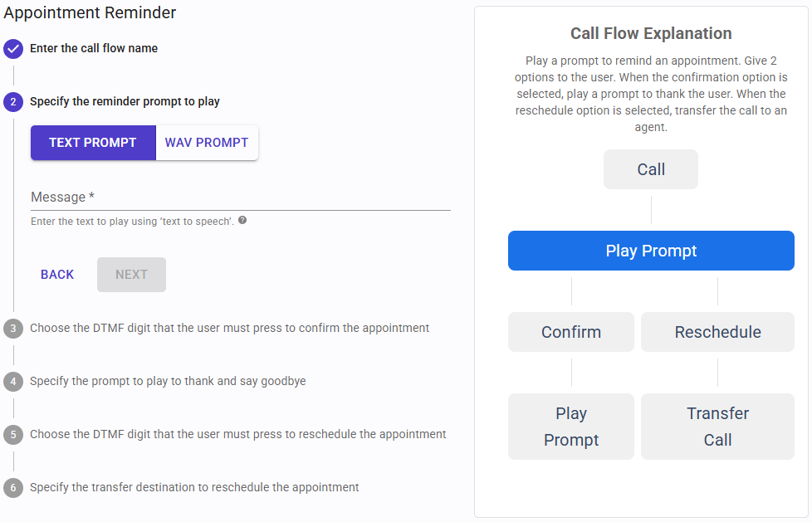Open the 'Enter the call flow name' step
The image size is (812, 522).
(94, 49)
